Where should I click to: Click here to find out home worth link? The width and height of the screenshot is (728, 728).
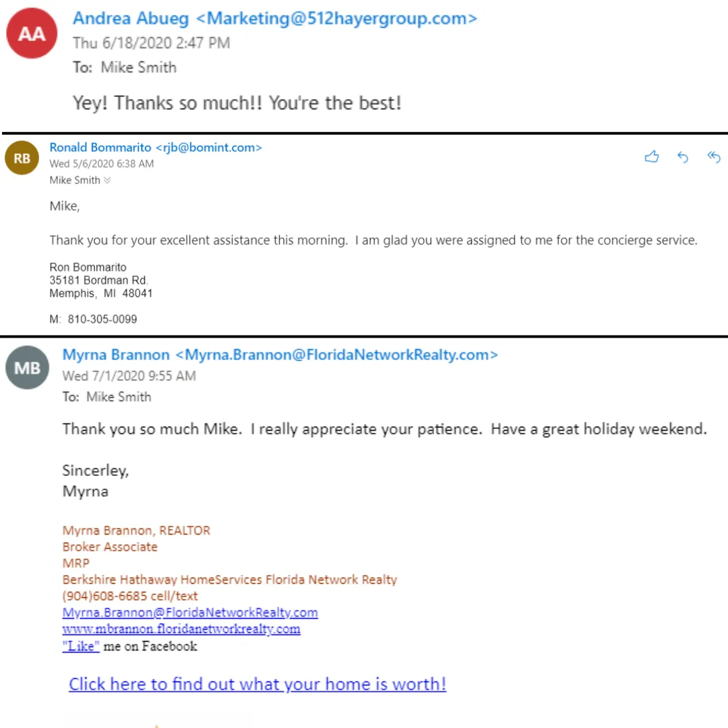(257, 684)
